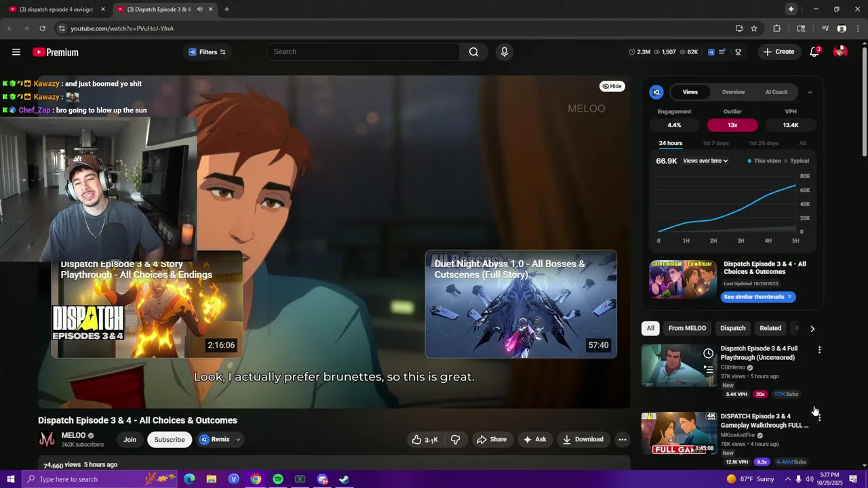Go to YouTube Premium home logo
This screenshot has width=868, height=488.
(56, 52)
